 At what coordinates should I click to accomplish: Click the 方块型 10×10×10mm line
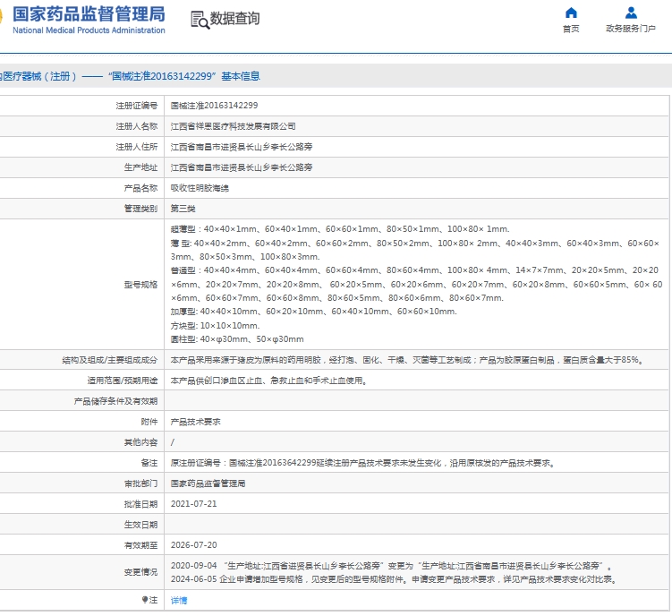click(x=215, y=326)
